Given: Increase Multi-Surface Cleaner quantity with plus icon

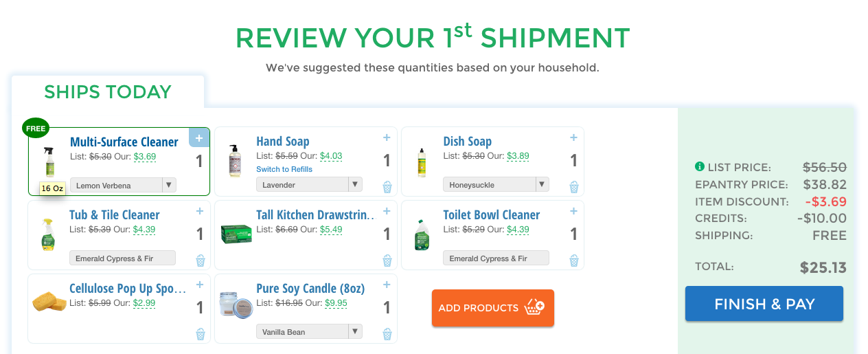Looking at the screenshot, I should 199,137.
